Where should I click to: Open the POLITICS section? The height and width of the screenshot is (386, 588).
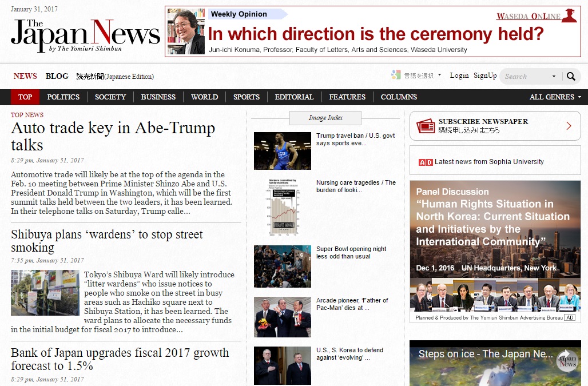point(63,97)
